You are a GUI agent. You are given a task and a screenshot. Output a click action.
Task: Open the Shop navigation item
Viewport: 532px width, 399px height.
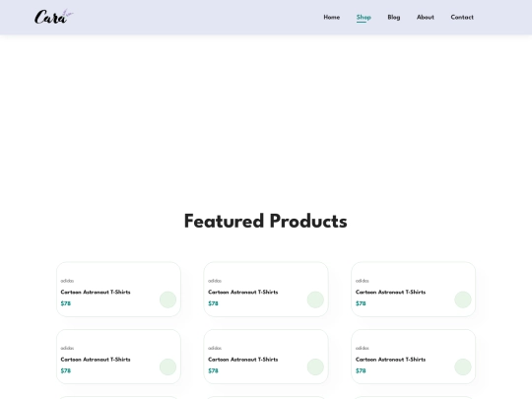point(364,18)
